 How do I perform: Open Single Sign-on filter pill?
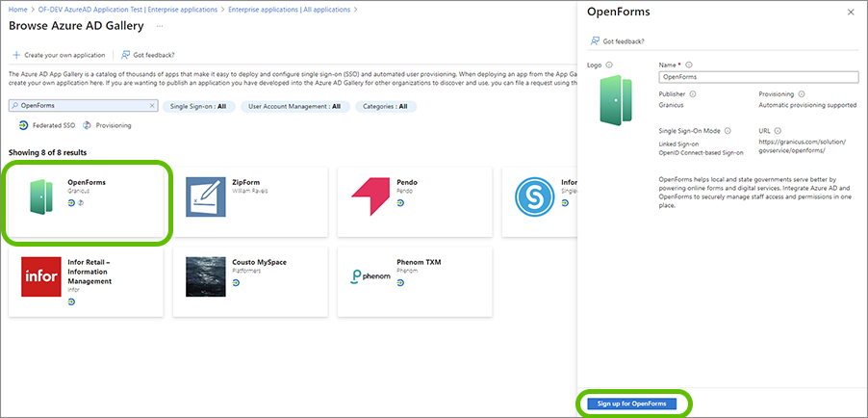[199, 107]
